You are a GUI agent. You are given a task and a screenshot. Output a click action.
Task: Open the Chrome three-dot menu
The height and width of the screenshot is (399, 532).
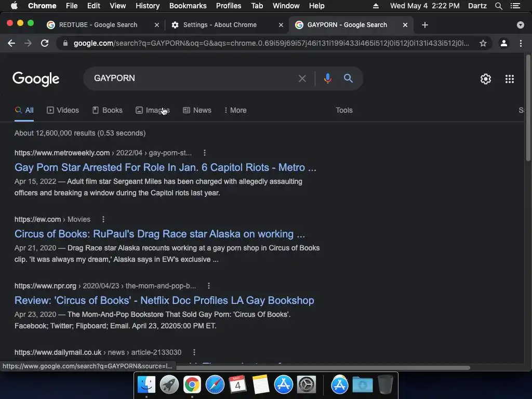(x=521, y=43)
